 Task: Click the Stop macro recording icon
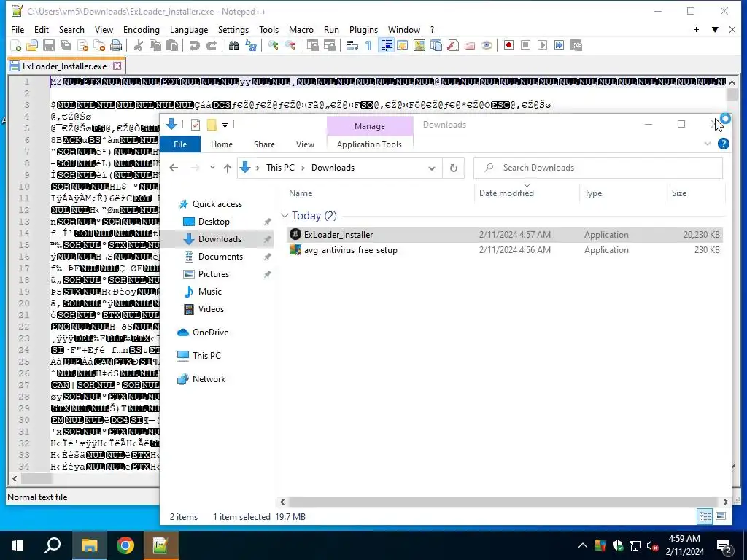525,46
